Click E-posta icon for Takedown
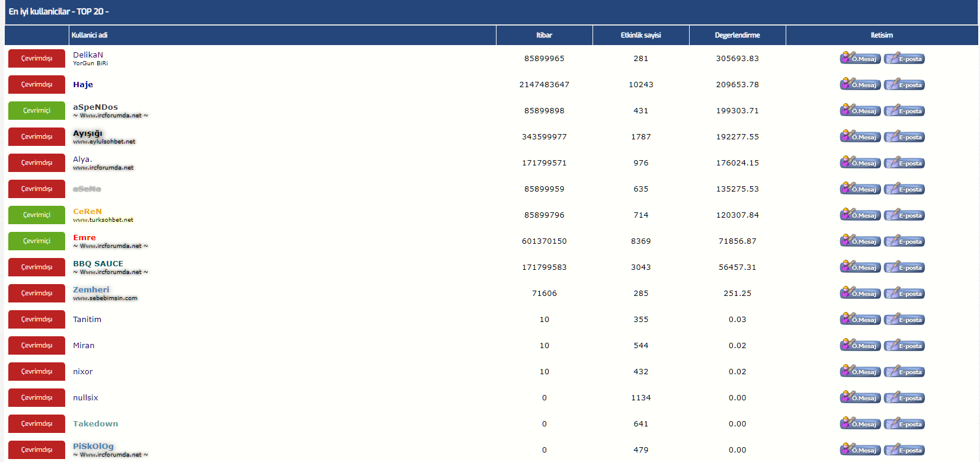Viewport: 980px width, 462px height. point(904,423)
